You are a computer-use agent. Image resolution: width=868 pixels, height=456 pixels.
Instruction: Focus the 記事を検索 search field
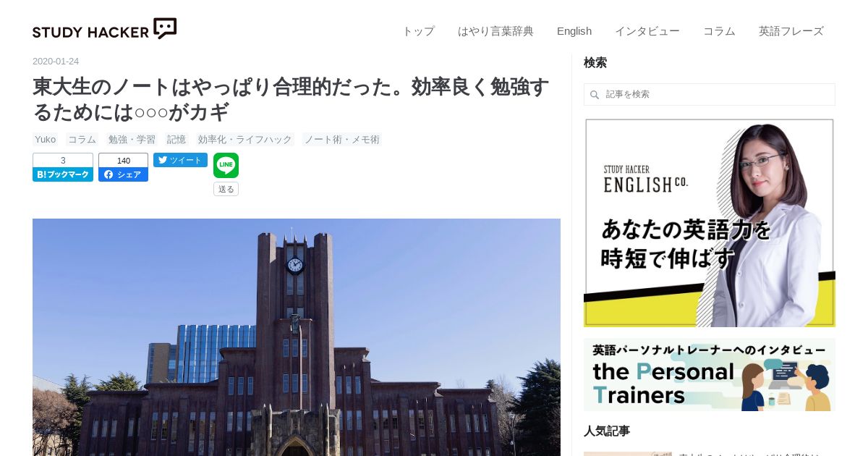(710, 94)
